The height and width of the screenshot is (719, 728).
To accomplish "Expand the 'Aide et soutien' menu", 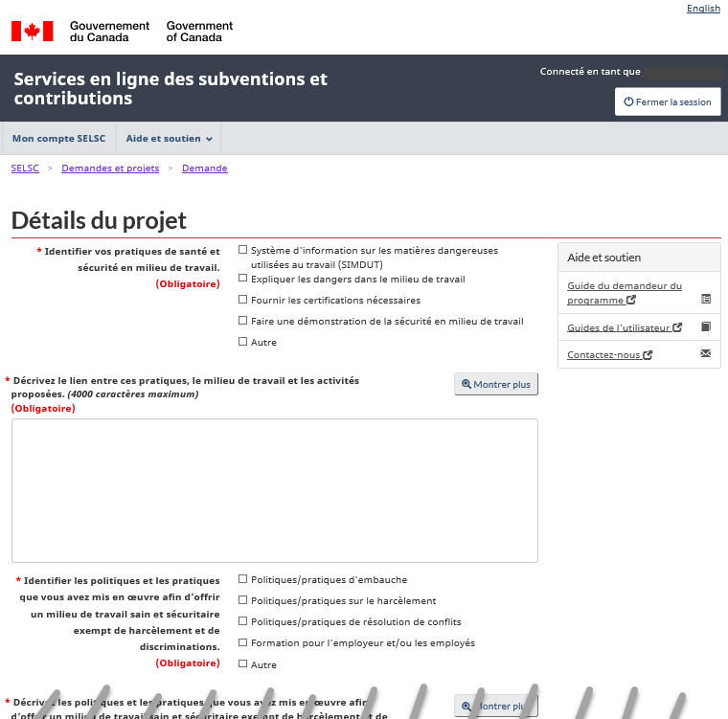I will [x=169, y=139].
